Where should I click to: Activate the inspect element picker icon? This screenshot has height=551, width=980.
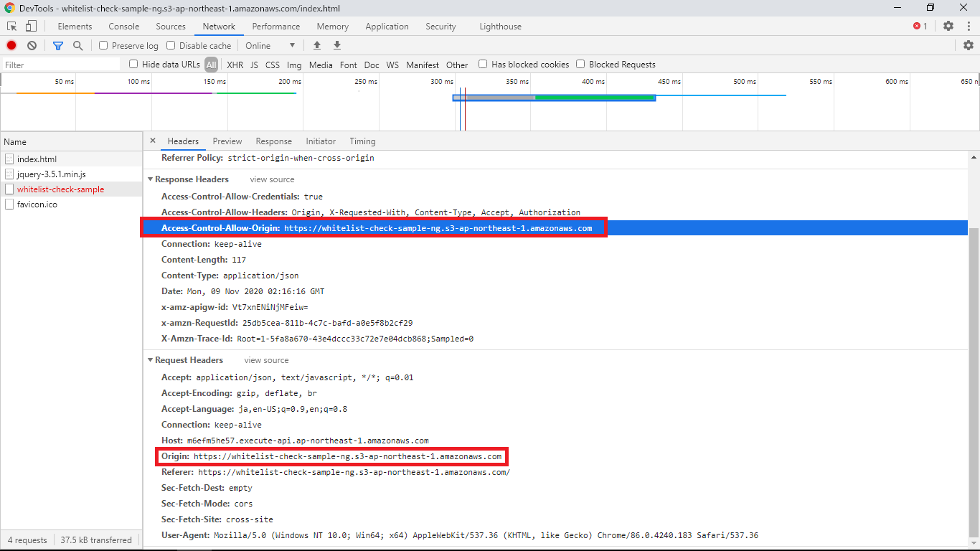click(x=12, y=27)
